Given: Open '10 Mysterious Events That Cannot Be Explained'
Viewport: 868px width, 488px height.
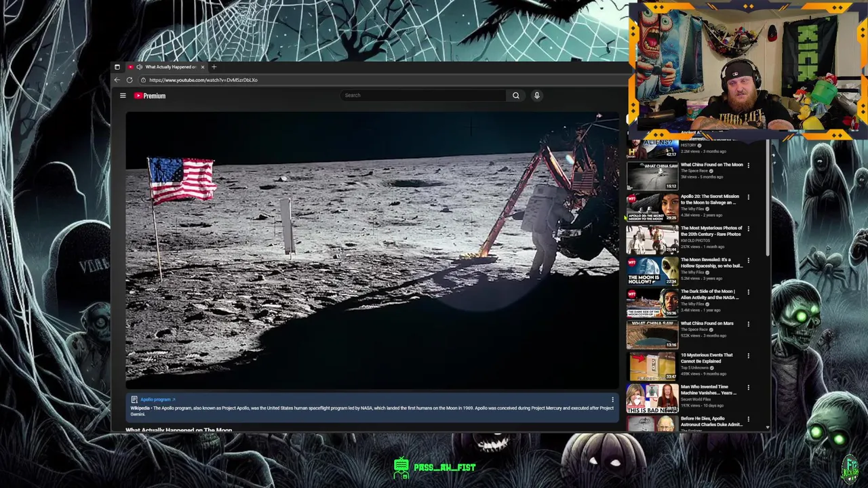Looking at the screenshot, I should (x=707, y=358).
